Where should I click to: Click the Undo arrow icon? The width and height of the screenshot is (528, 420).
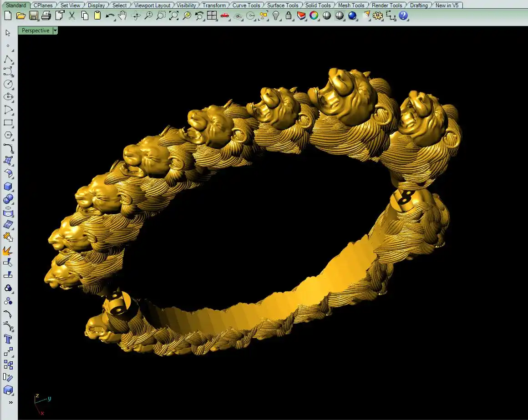110,16
